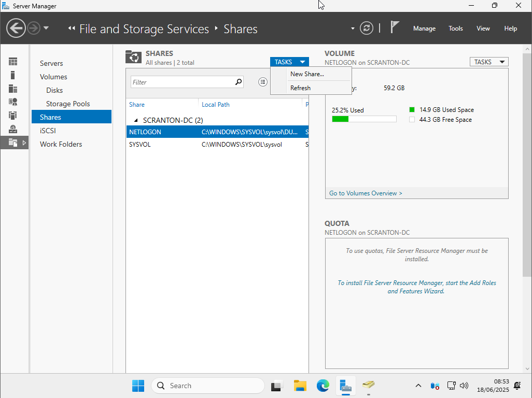Open the Notifications flag icon

click(x=394, y=27)
